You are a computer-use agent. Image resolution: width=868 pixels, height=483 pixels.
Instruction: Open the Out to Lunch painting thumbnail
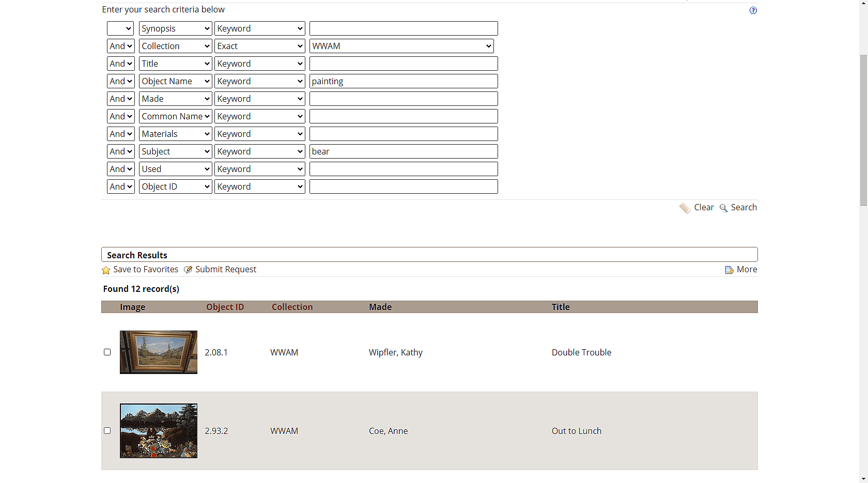159,431
